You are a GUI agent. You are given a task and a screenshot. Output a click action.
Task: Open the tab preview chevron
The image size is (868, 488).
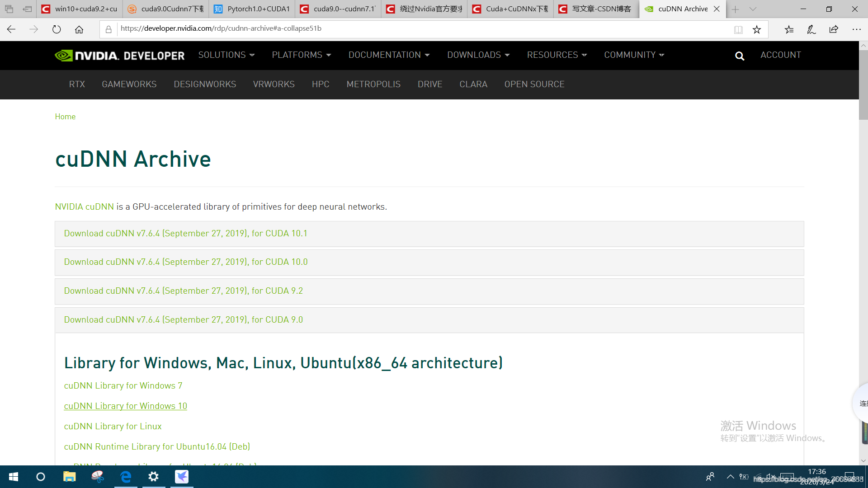(x=753, y=9)
